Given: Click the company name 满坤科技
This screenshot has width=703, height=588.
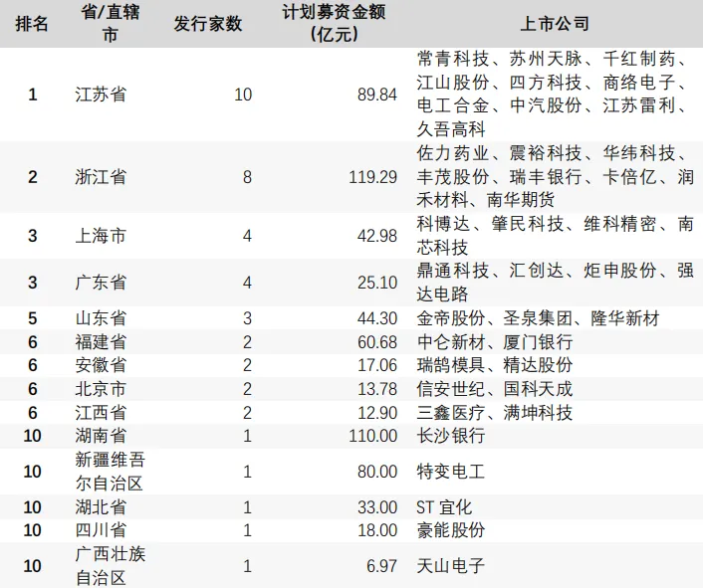Looking at the screenshot, I should (x=538, y=413).
